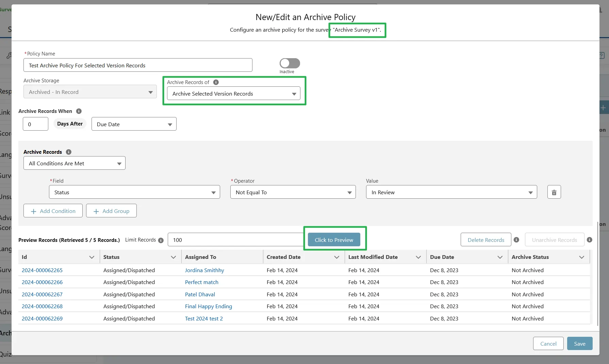The image size is (609, 364).
Task: Click info icon next to Delete Records button
Action: click(516, 240)
